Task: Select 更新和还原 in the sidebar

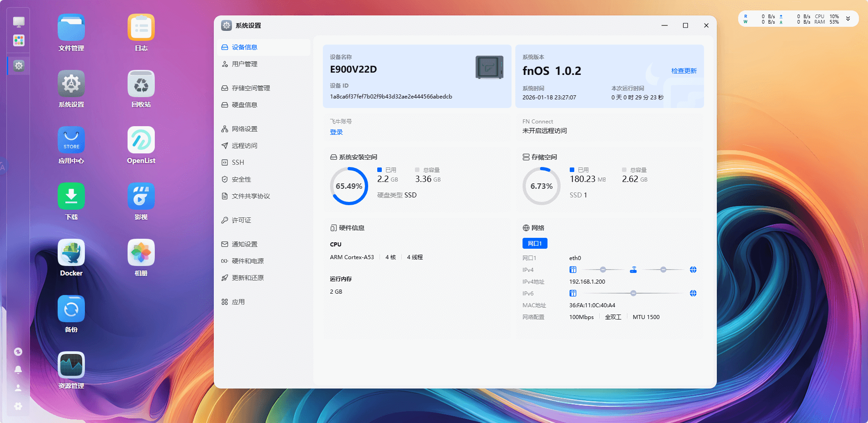Action: (247, 278)
